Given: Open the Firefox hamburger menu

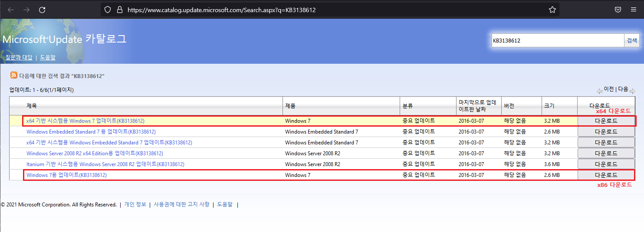Looking at the screenshot, I should [x=634, y=10].
